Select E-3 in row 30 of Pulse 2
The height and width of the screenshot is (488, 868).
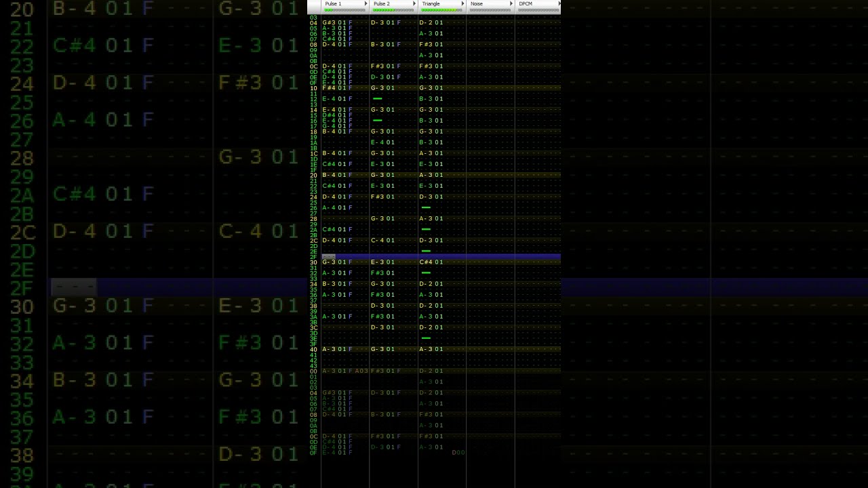pos(377,262)
